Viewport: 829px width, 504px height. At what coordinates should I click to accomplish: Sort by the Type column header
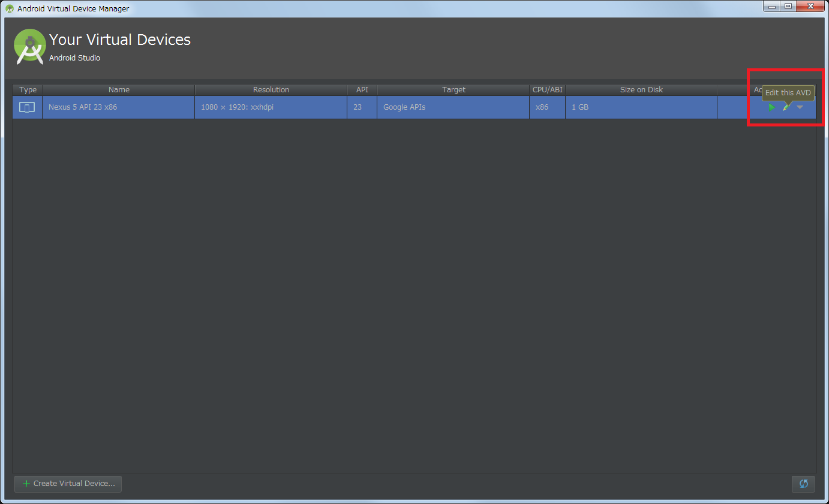coord(28,90)
